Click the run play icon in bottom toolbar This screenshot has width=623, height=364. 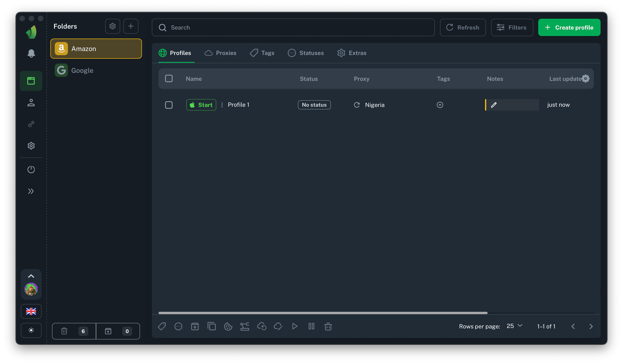click(295, 326)
